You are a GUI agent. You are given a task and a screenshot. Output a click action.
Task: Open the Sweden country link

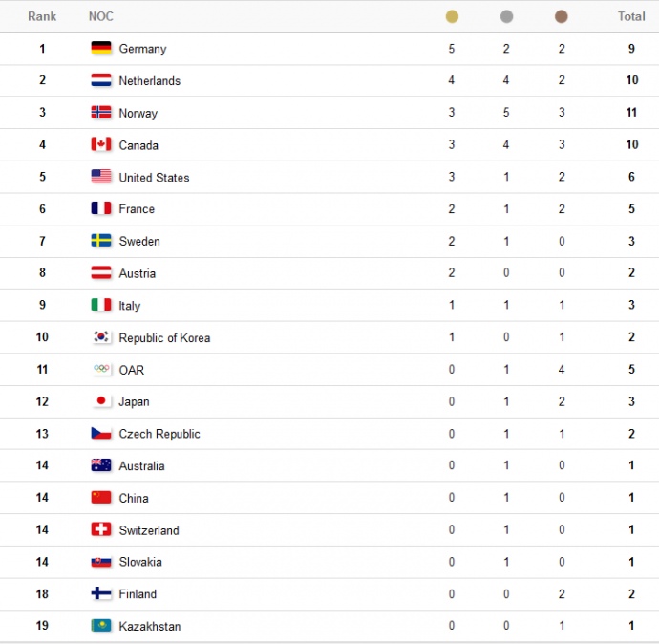(139, 242)
